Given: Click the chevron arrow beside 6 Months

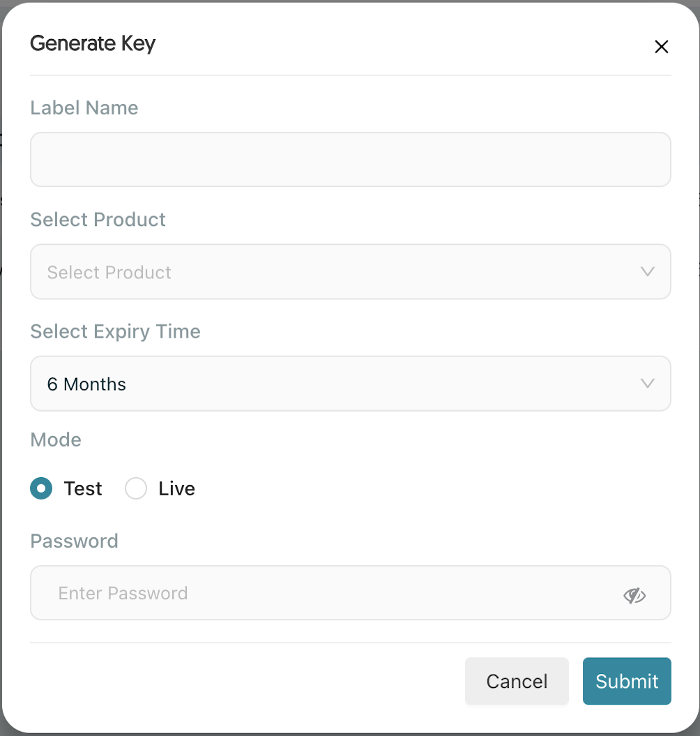Looking at the screenshot, I should [x=648, y=384].
